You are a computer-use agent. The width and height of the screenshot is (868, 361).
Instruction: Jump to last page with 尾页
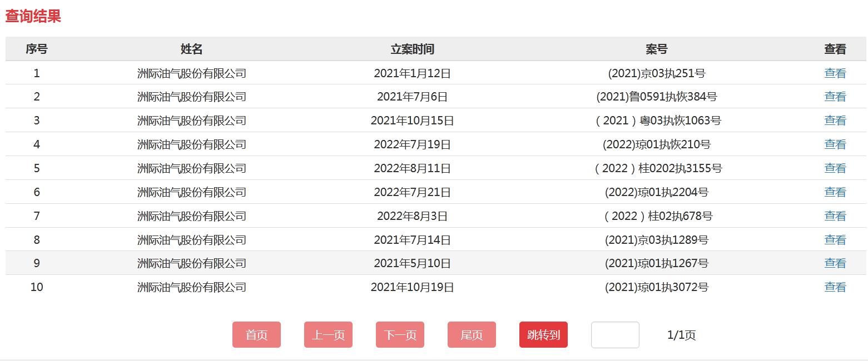472,335
